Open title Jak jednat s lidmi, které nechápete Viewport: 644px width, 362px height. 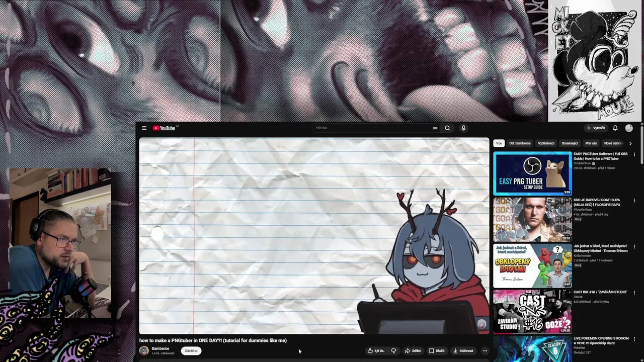(x=601, y=248)
